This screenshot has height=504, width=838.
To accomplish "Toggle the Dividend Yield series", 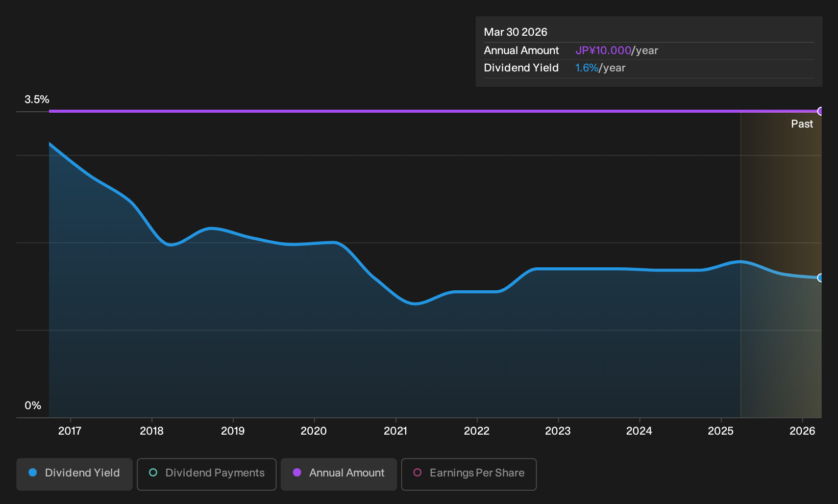I will [75, 474].
